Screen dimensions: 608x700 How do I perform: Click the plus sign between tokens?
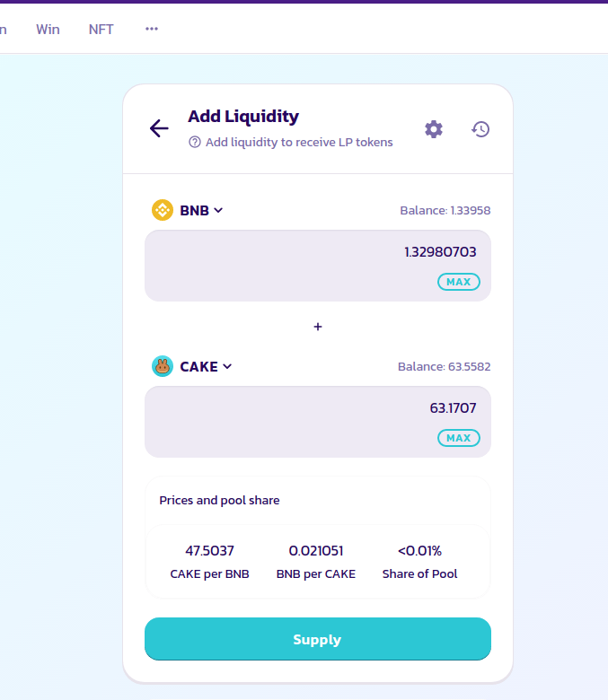coord(318,327)
